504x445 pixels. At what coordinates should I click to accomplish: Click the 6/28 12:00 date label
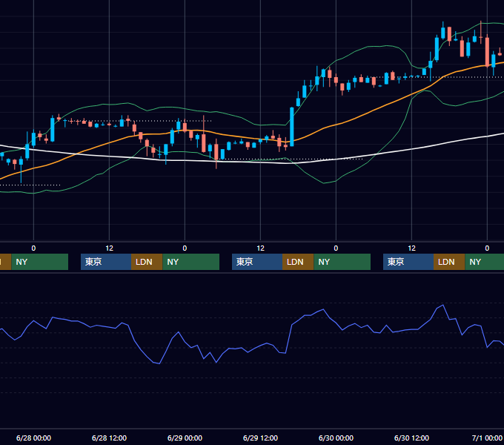tap(109, 438)
